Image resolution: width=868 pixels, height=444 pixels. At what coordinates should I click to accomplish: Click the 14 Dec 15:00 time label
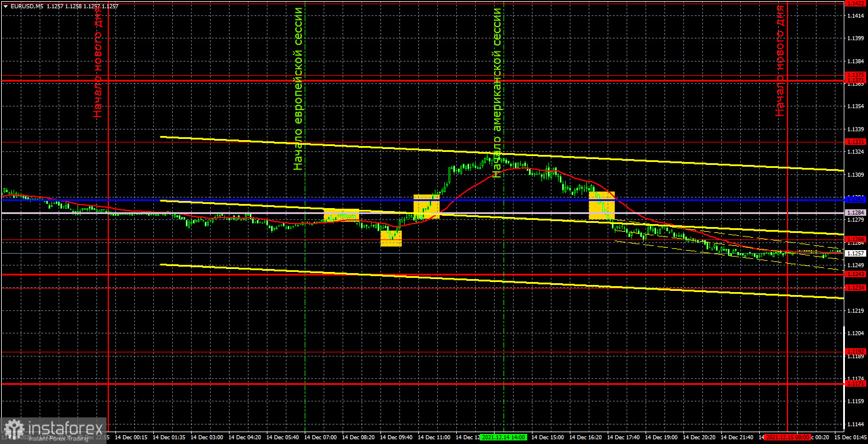(548, 437)
